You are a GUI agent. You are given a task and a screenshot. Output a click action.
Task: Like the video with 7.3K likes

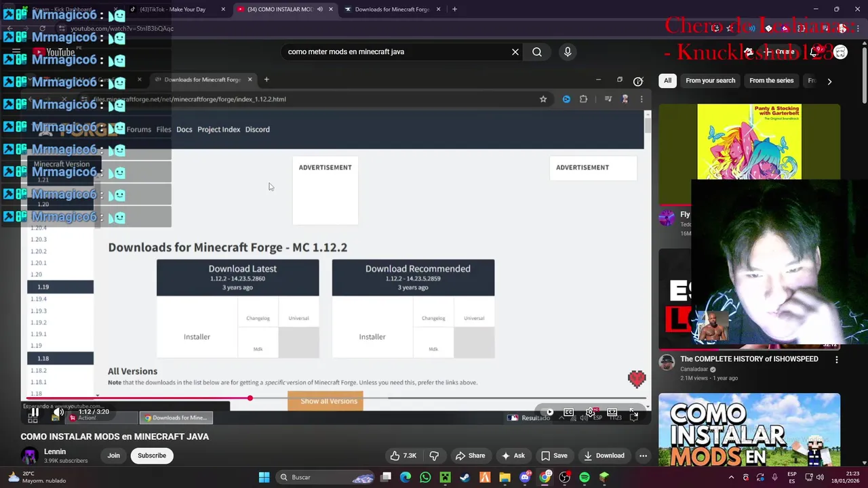(x=403, y=455)
